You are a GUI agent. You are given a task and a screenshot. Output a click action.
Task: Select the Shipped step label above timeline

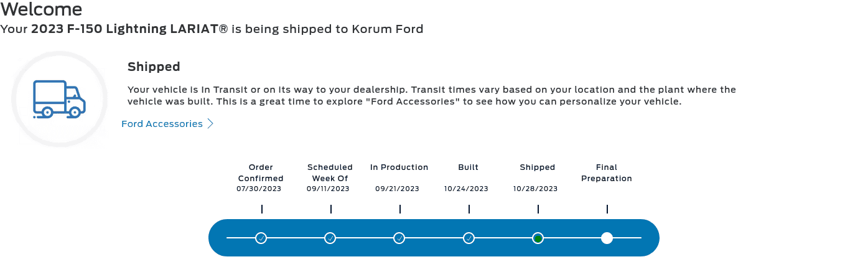coord(537,167)
